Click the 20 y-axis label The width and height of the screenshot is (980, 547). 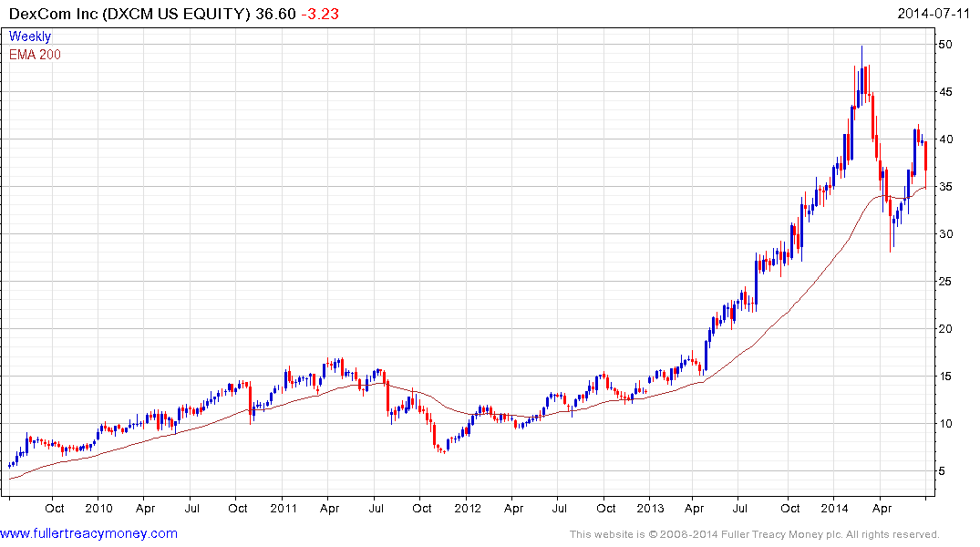click(x=945, y=329)
